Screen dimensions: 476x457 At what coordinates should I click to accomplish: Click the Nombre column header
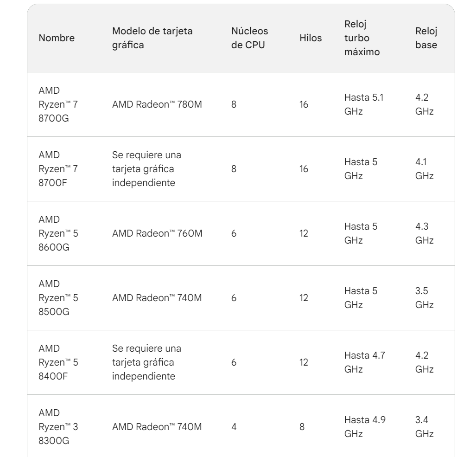pyautogui.click(x=57, y=38)
